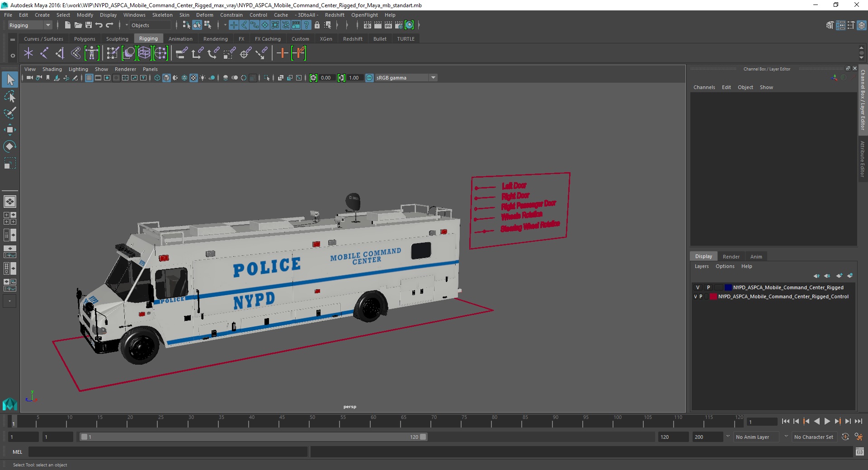Switch to the Render layer tab
The image size is (868, 470).
coord(731,256)
